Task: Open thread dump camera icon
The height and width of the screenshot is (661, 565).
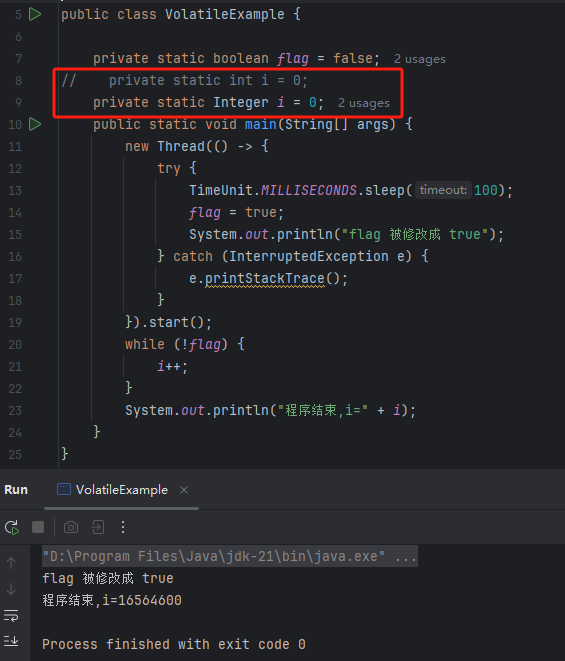Action: click(x=71, y=527)
